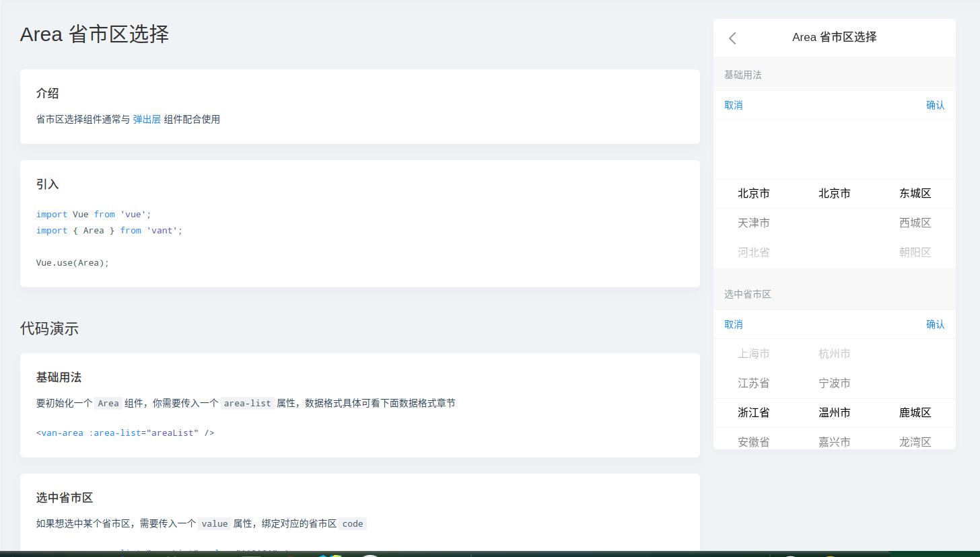
Task: Choose 江苏省 in the province column
Action: [754, 383]
